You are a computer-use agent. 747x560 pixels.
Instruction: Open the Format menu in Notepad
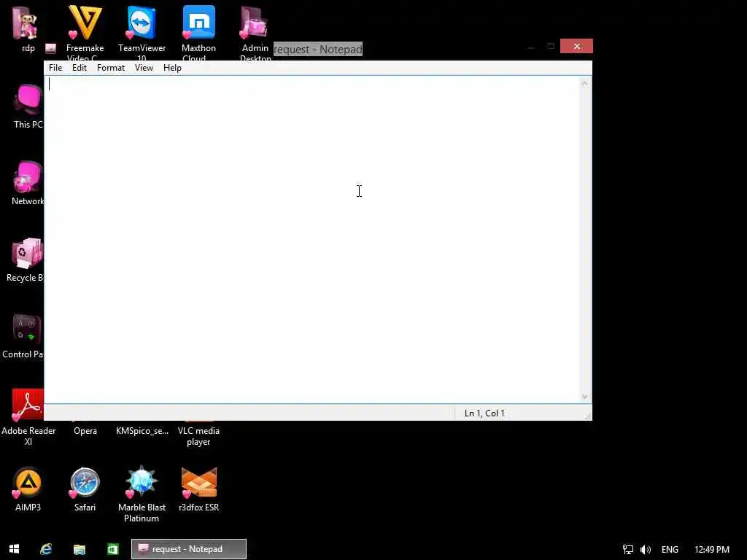pyautogui.click(x=111, y=68)
